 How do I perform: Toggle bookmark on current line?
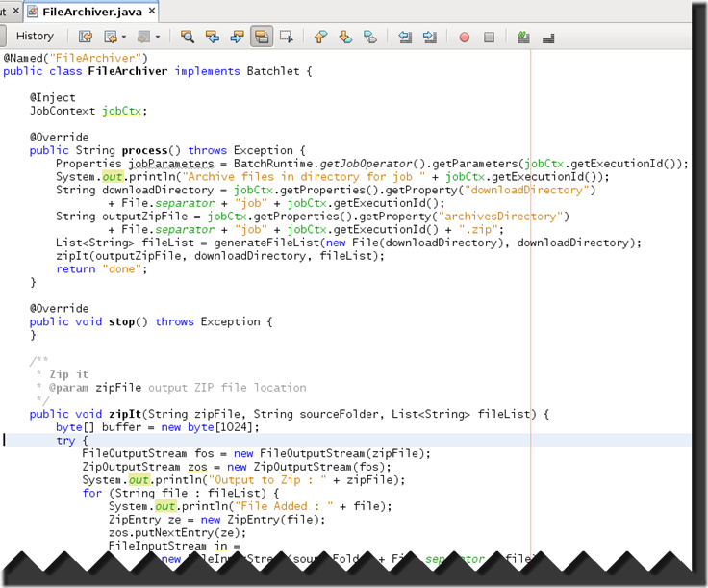pos(370,37)
